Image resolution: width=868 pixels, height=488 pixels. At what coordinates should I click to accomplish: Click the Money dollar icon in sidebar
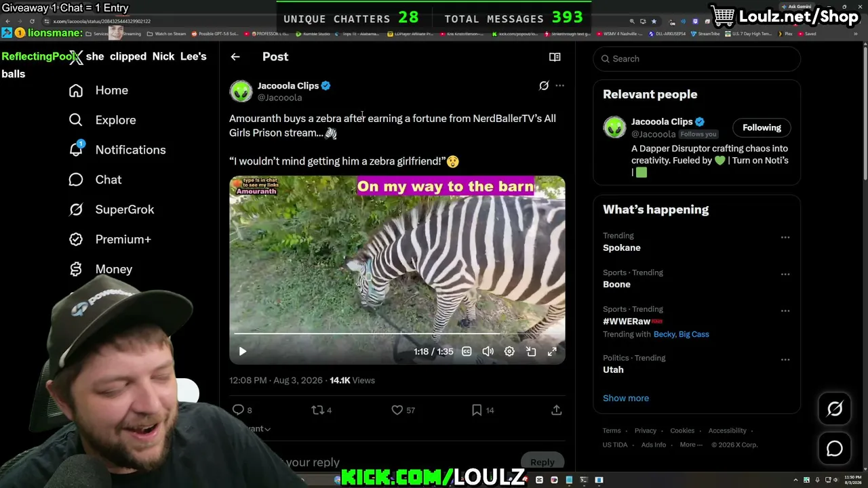(76, 269)
